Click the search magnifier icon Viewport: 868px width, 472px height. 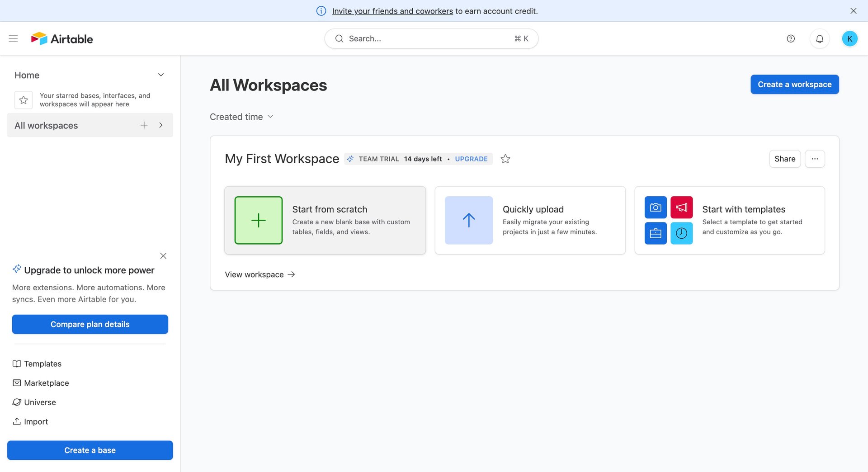[339, 38]
